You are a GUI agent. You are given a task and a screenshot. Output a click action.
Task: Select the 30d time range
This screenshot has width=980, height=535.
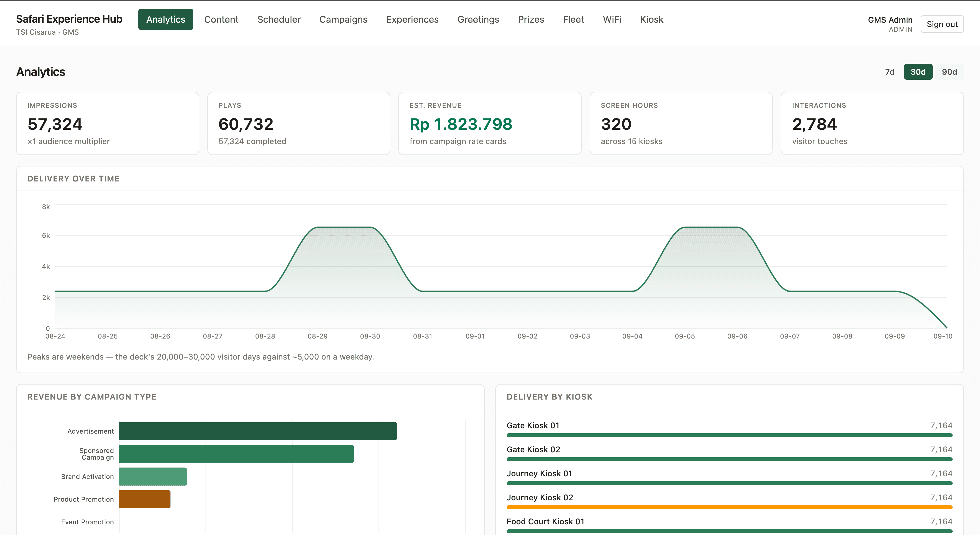pos(918,72)
